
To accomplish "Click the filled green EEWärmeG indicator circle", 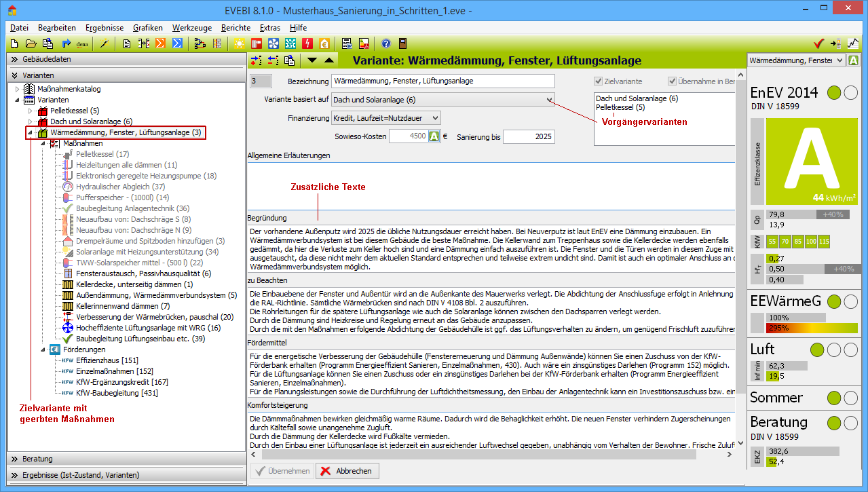I will (x=835, y=301).
